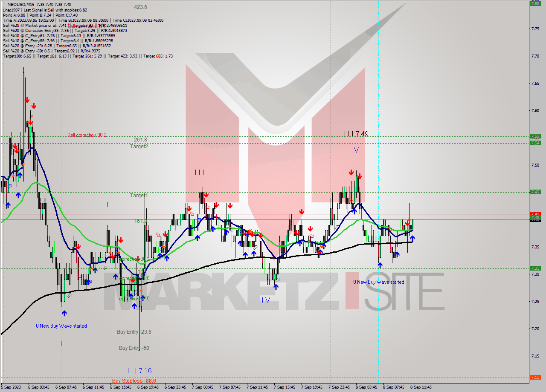The image size is (546, 392).
Task: Click the blue 'I I I 7.16' wave label
Action: 139,371
